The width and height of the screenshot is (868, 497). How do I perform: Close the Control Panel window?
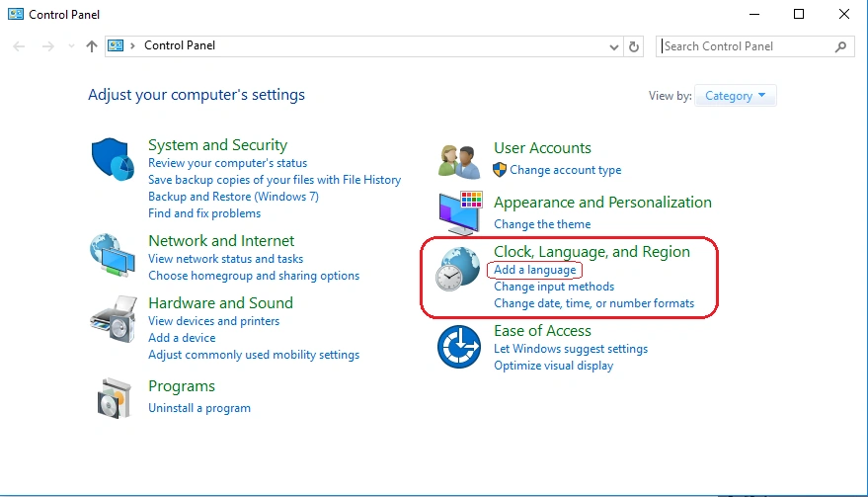[843, 14]
